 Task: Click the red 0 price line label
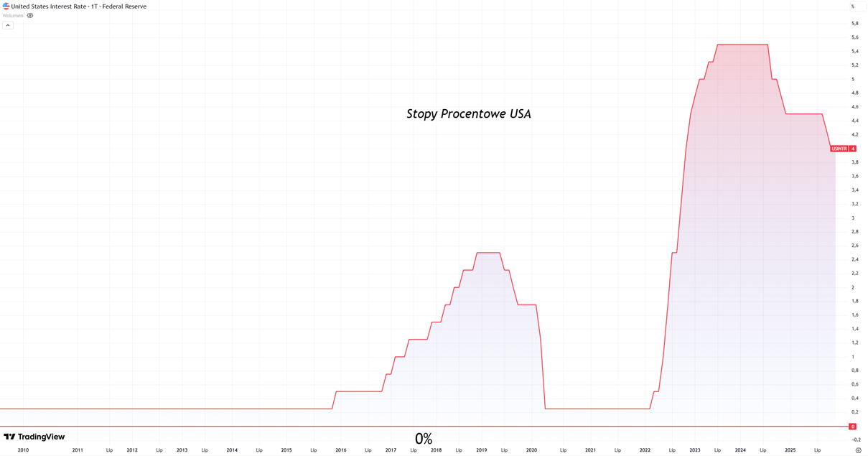click(852, 427)
